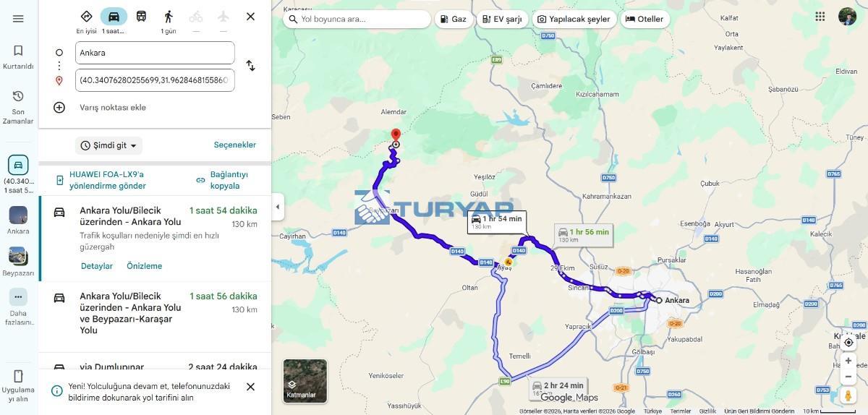Open the Google apps grid
This screenshot has height=415, width=868.
click(x=820, y=17)
